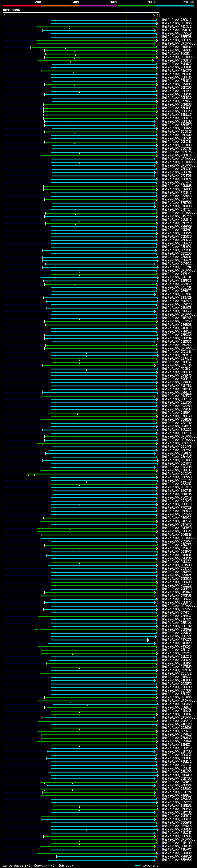Viewport: 197px width, 868px height.
Task: Click the cyan alignment bar for UniRef100_B0MW70
Action: [104, 64]
